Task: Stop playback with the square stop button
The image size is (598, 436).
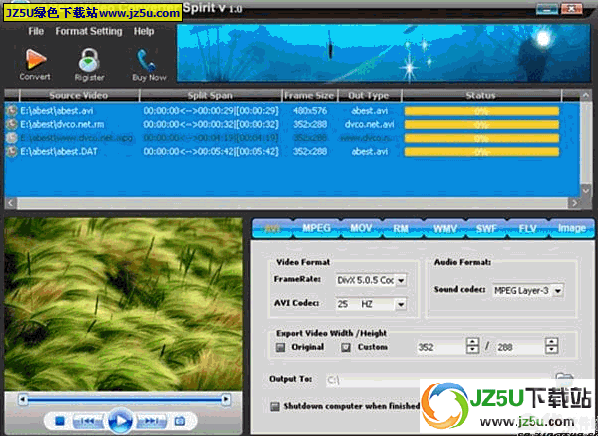Action: 60,421
